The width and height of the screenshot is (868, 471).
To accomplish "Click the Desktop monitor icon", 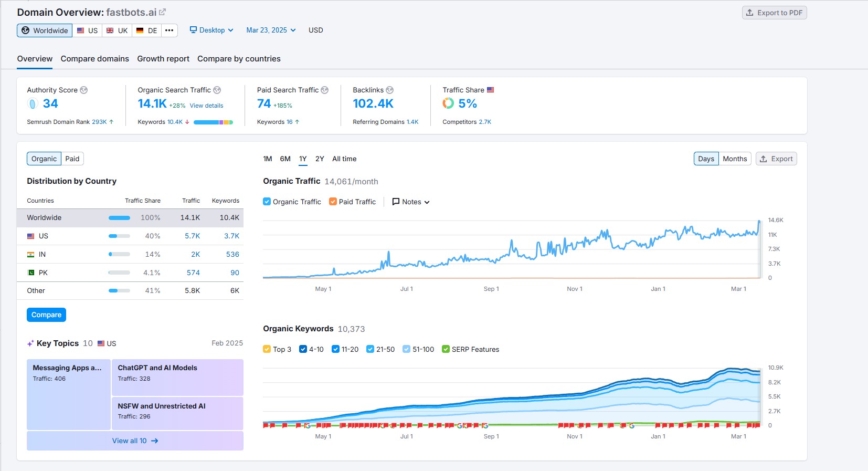I will pyautogui.click(x=193, y=30).
